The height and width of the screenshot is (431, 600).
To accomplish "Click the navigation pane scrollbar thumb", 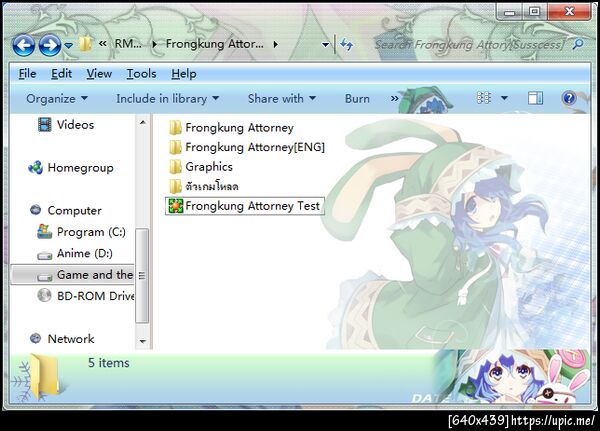I will pyautogui.click(x=142, y=276).
